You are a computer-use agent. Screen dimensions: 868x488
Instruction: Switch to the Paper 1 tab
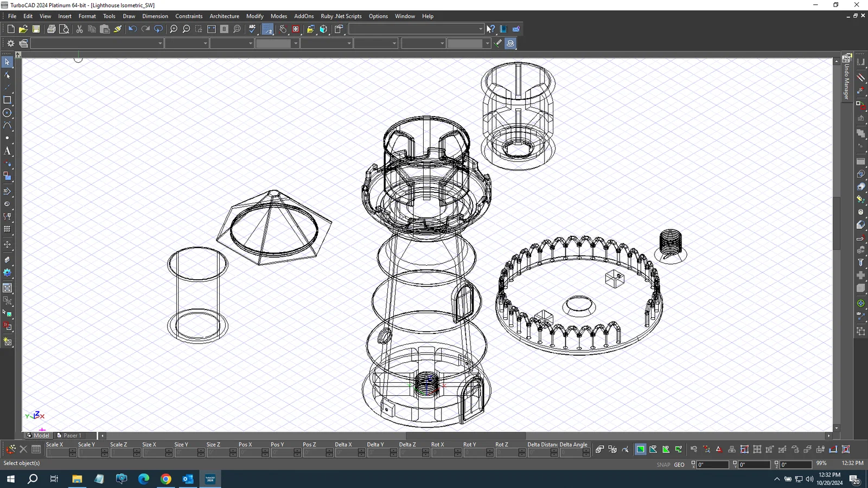(69, 435)
